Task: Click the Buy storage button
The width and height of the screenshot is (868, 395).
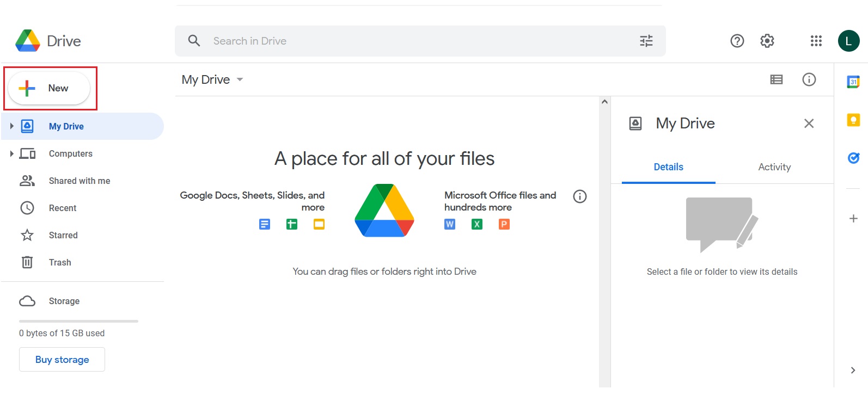Action: pos(62,360)
